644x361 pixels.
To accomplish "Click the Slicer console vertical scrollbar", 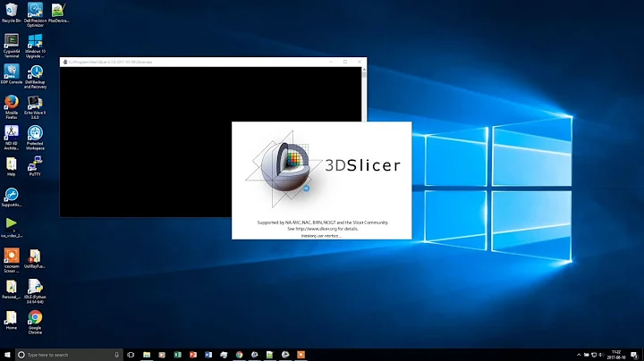I will 364,95.
